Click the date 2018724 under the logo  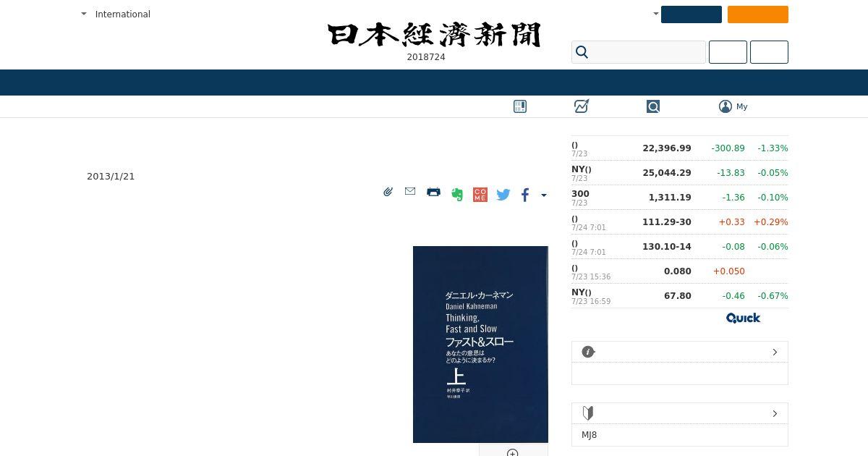(x=426, y=57)
